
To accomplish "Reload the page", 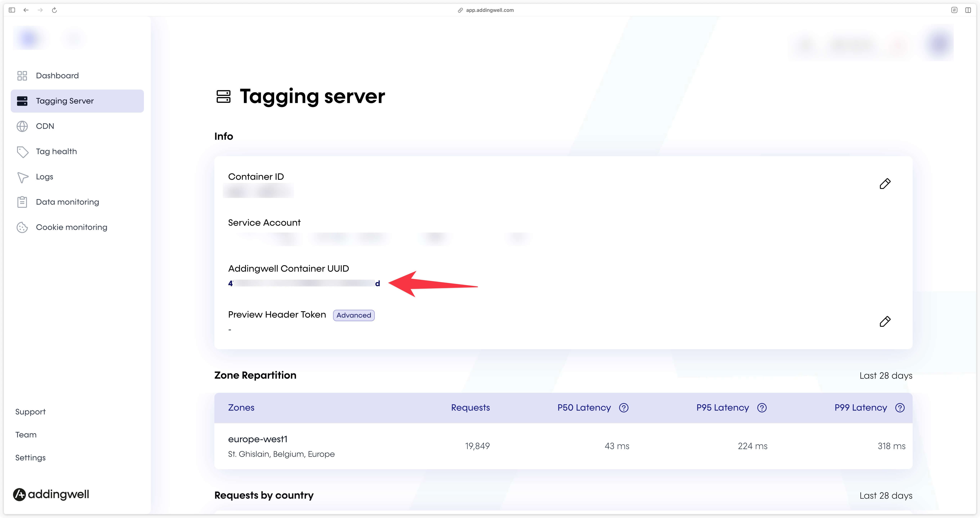I will tap(54, 10).
